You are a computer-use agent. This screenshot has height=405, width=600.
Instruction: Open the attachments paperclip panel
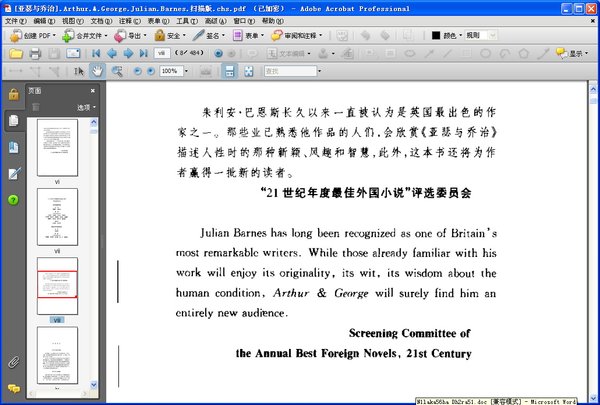click(13, 362)
